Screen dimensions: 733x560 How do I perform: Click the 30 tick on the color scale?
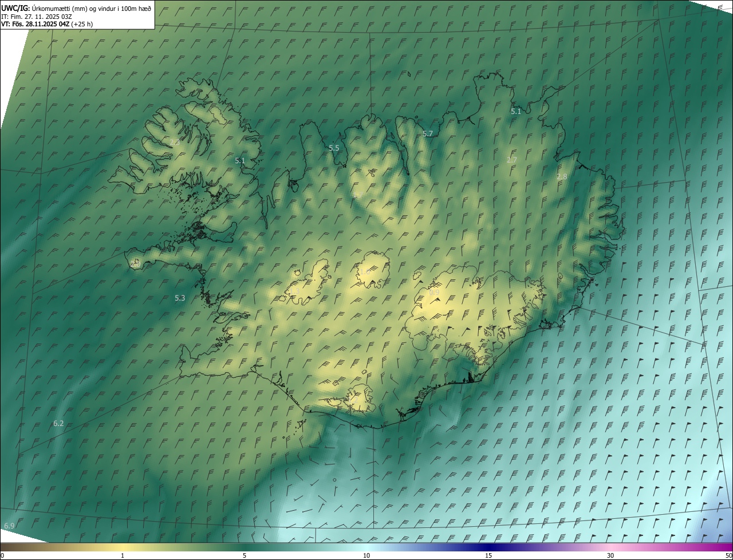(x=610, y=555)
